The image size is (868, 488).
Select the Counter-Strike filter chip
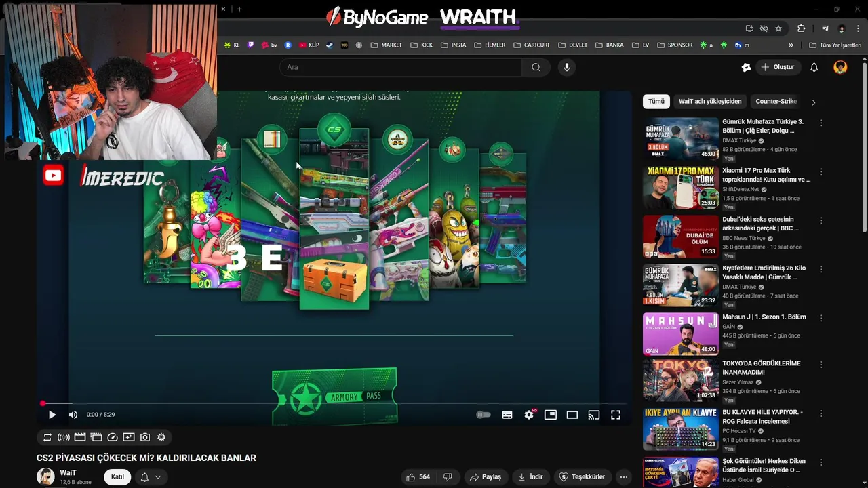[776, 102]
